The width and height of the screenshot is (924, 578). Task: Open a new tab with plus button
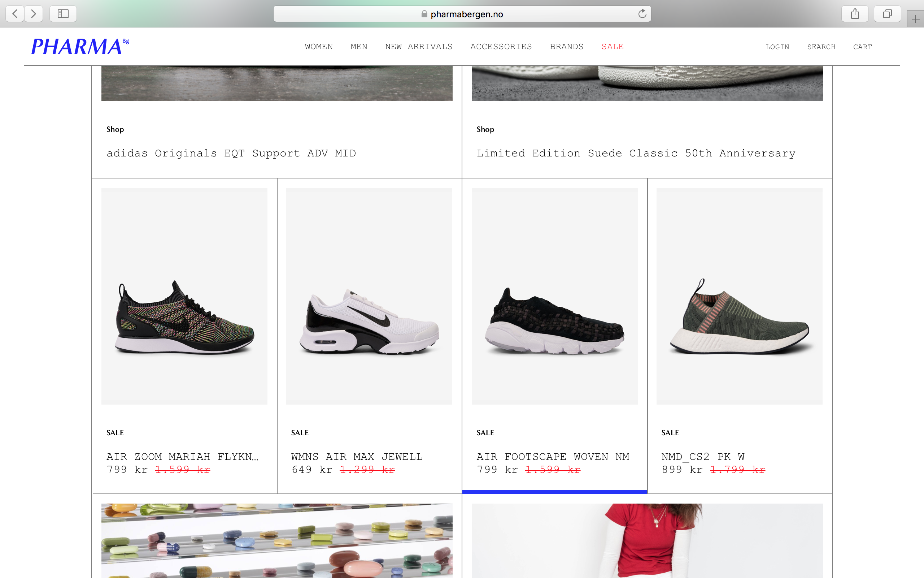[915, 19]
